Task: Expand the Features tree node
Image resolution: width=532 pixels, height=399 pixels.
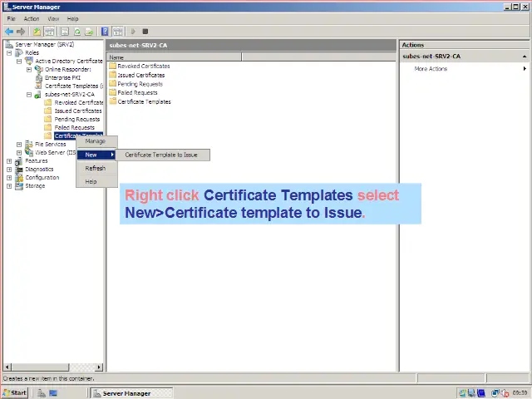Action: 9,161
